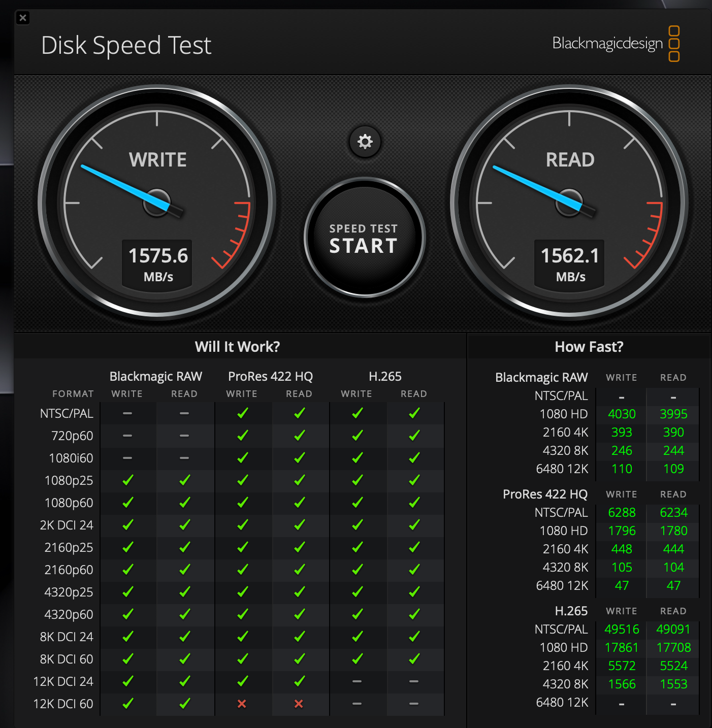Click H.265 write dash for 12K DCI 24
Viewport: 712px width, 728px height.
pos(357,681)
